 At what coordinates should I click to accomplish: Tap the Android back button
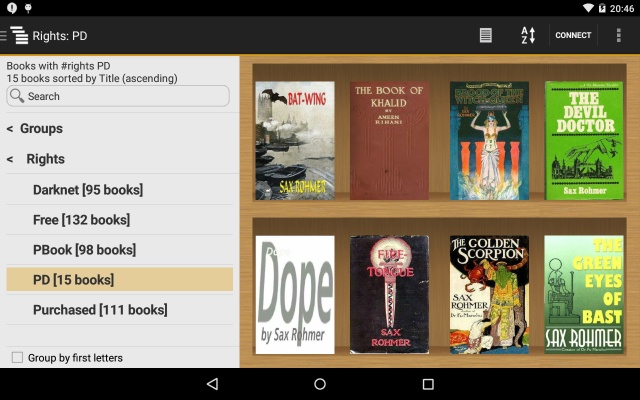(x=213, y=384)
